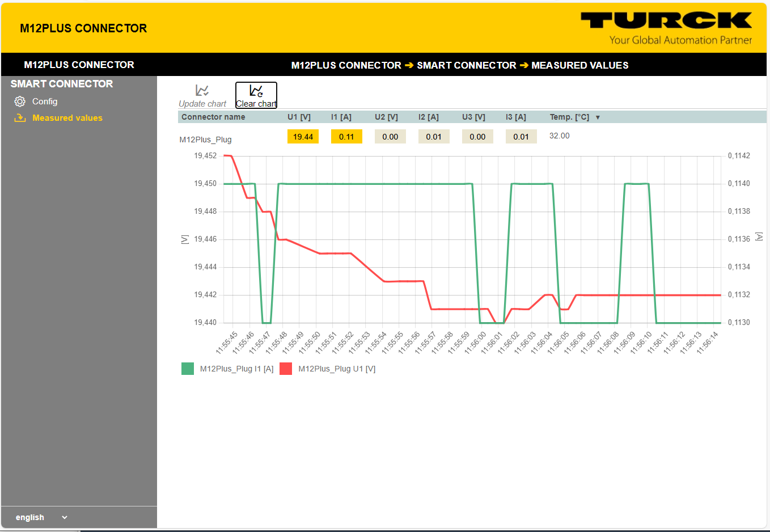Click the temperature value 32.00
Viewport: 770px width, 532px height.
[x=560, y=136]
